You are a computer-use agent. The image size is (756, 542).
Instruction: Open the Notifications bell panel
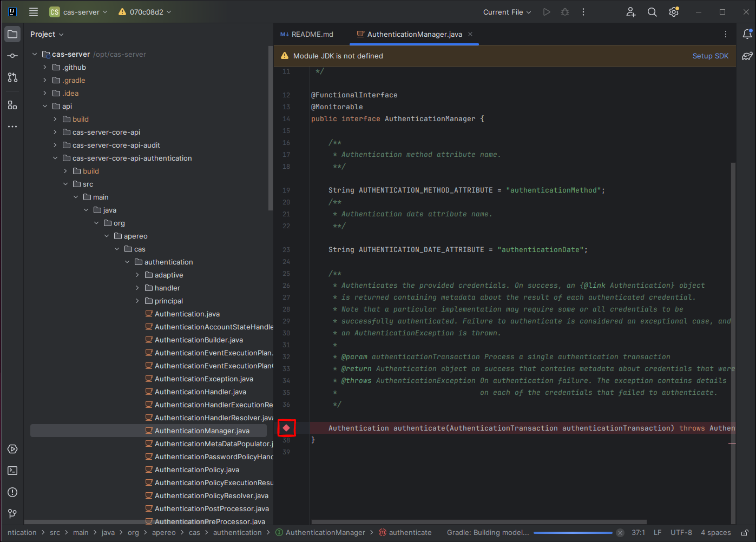[747, 34]
